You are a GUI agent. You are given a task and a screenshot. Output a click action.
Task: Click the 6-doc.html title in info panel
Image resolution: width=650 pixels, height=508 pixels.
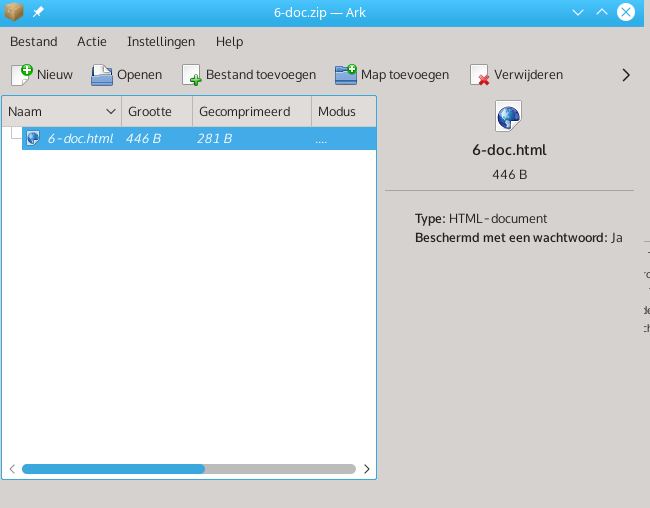[509, 150]
